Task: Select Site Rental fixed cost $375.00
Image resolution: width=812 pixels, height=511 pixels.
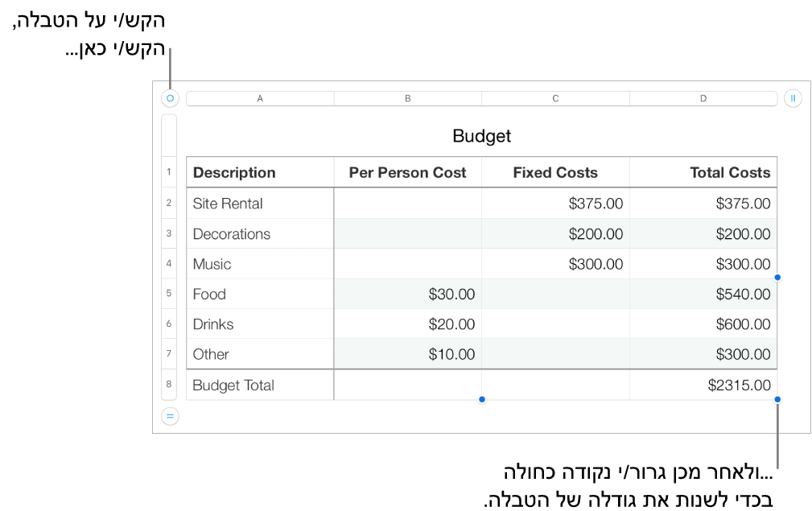Action: pyautogui.click(x=555, y=204)
